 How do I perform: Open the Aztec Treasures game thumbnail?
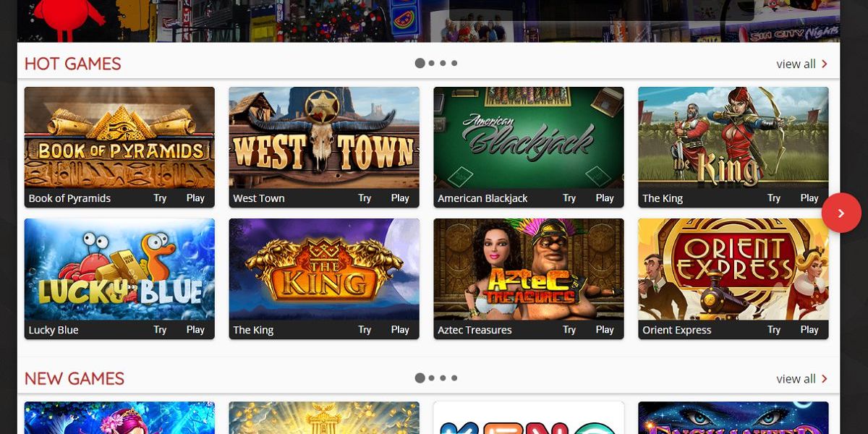point(529,269)
